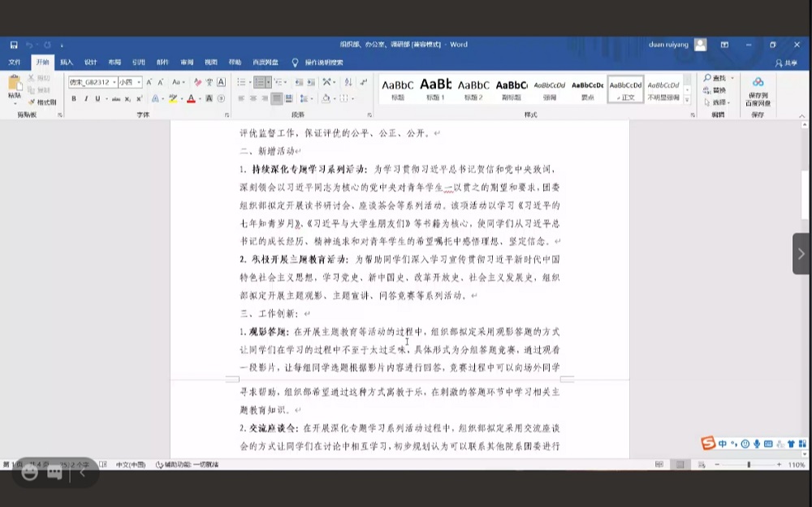
Task: Click the Sort paragraph icon
Action: 347,82
